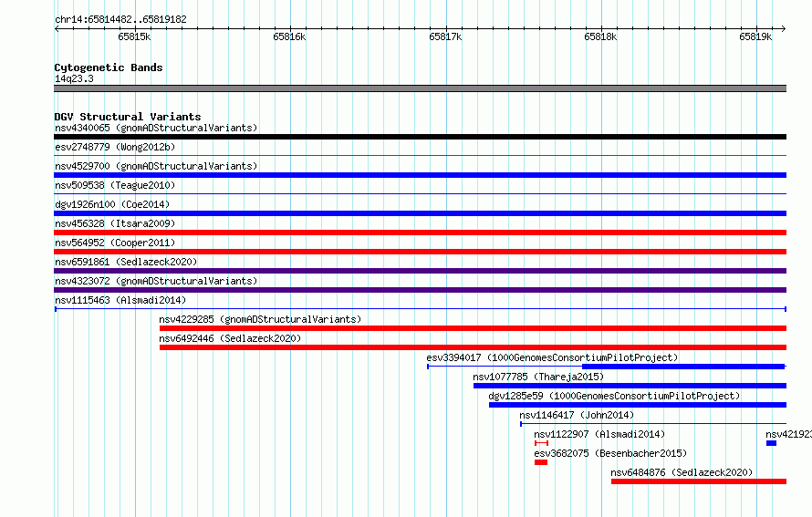812x517 pixels.
Task: Click the 65816k ruler position
Action: 289,36
